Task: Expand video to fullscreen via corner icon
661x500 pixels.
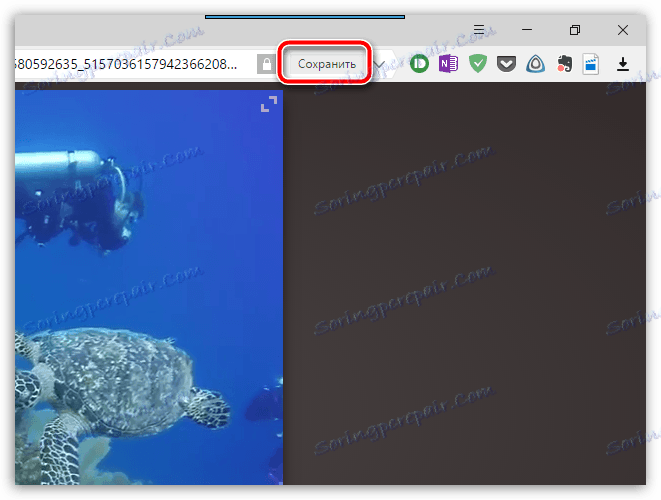Action: click(269, 104)
